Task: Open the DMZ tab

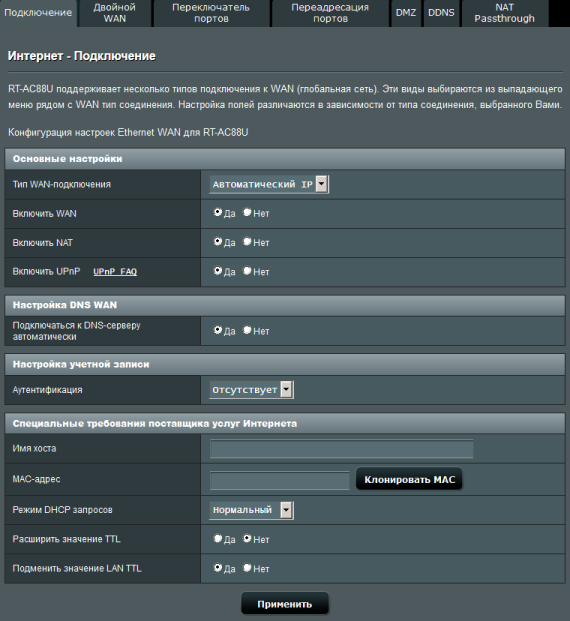Action: tap(406, 13)
